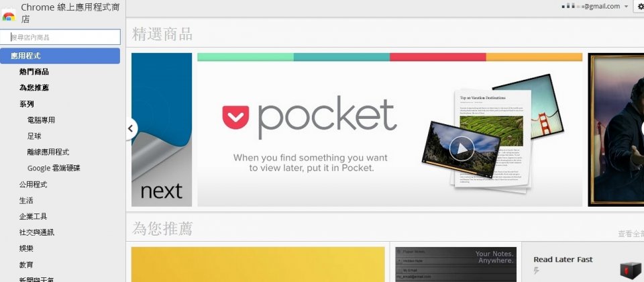Viewport: 644px width, 282px height.
Task: Click the Chrome Web Store logo icon
Action: point(9,16)
